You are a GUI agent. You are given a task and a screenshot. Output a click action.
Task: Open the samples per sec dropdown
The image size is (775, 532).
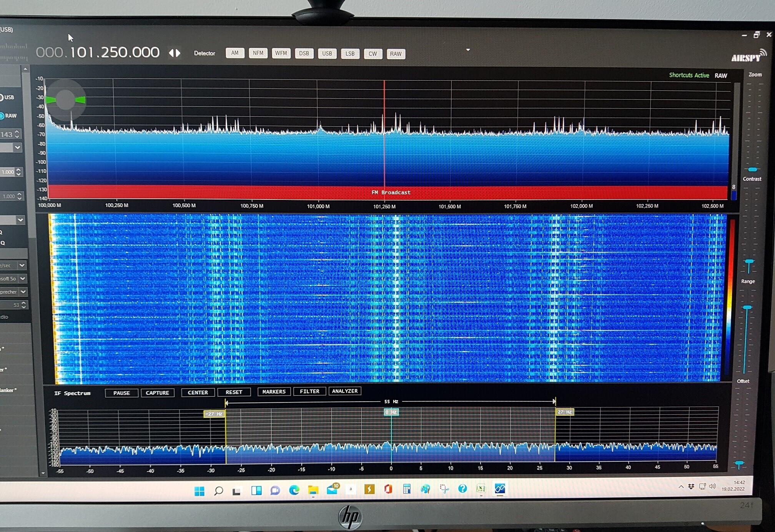pyautogui.click(x=22, y=265)
